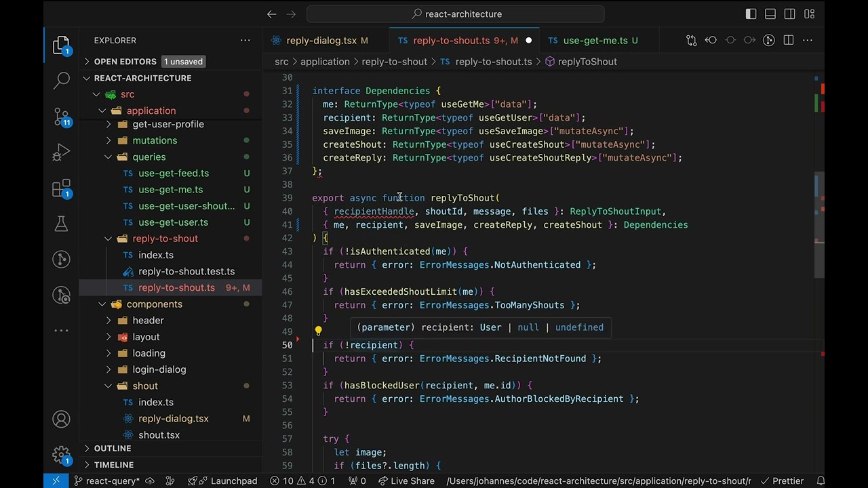Open Manage gear icon in activity bar
The height and width of the screenshot is (488, 868).
61,455
